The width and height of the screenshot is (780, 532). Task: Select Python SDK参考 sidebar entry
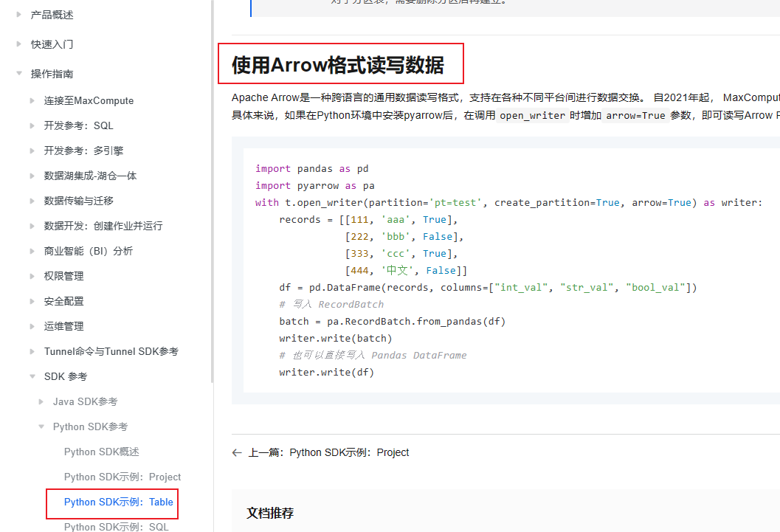[91, 426]
